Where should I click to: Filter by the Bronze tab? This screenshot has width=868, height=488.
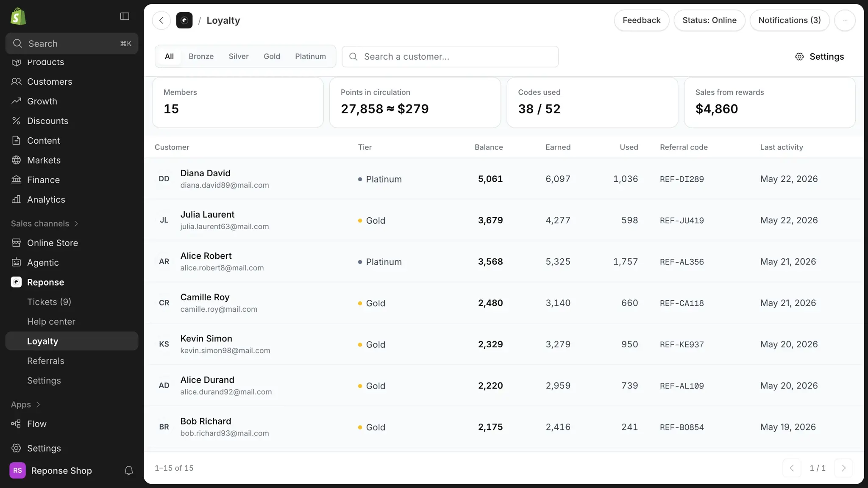[201, 56]
